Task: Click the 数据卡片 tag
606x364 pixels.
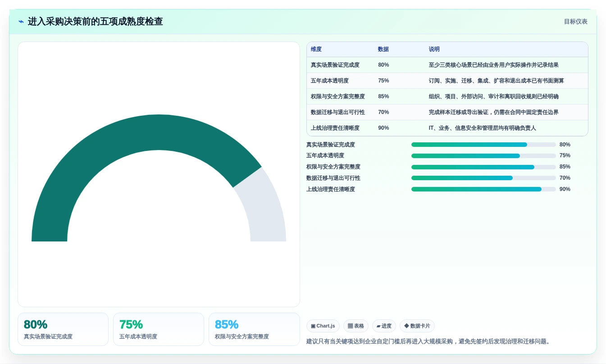Action: click(417, 326)
